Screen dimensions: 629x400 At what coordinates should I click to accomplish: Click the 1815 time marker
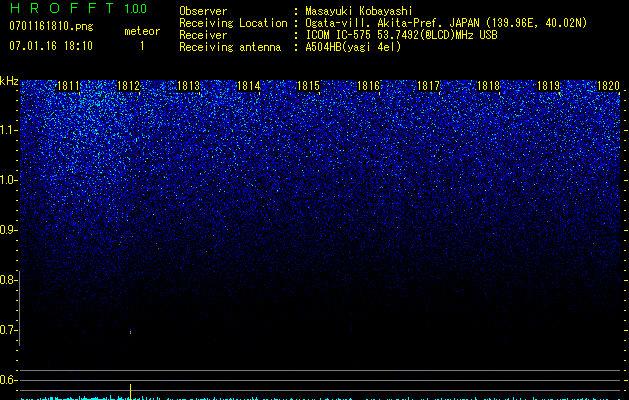(308, 86)
